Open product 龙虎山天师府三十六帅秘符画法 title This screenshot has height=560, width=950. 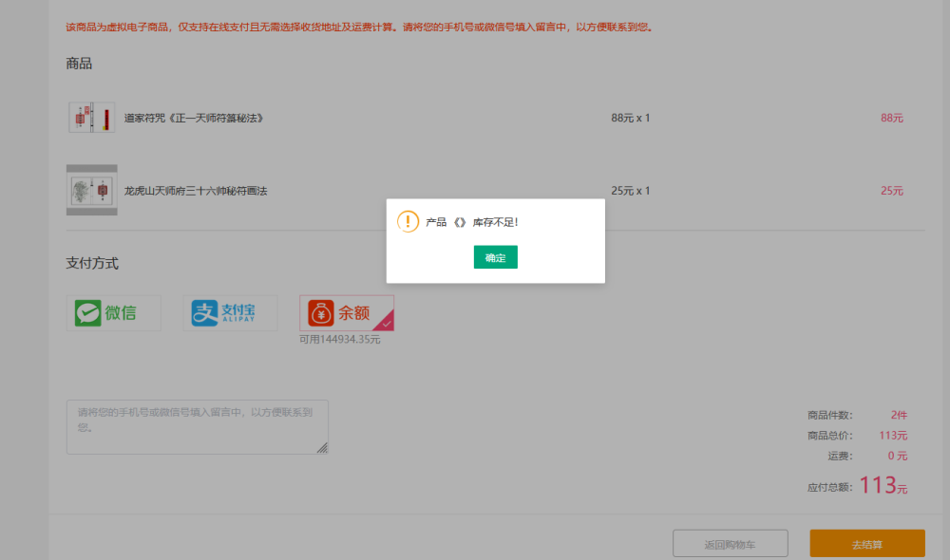coord(196,191)
